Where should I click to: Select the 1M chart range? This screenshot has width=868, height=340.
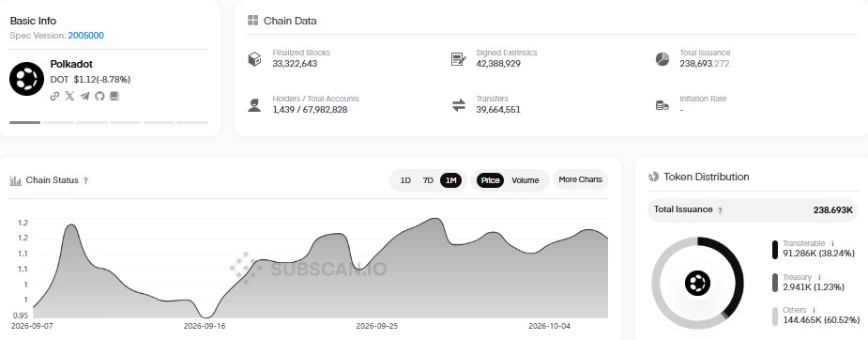(x=450, y=180)
